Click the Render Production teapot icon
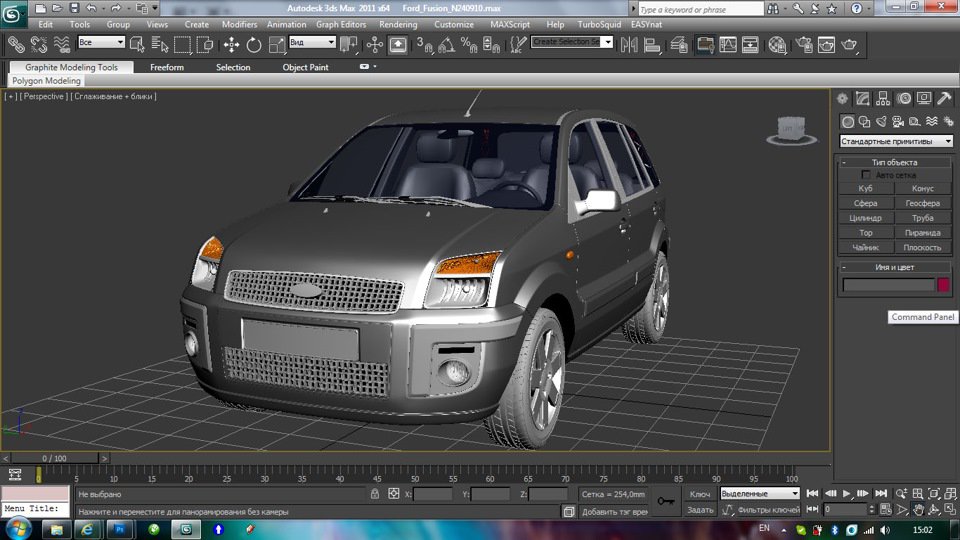 tap(849, 45)
